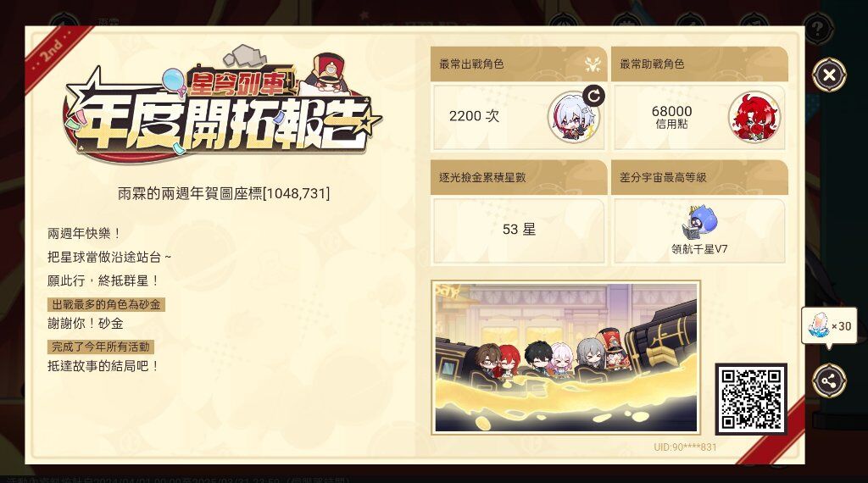The height and width of the screenshot is (483, 868).
Task: Click the path emblem icon in header
Action: point(593,64)
